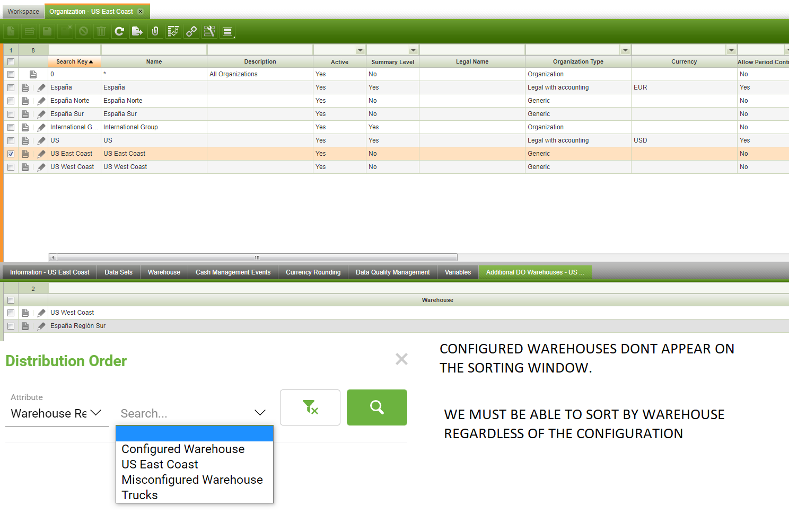Image resolution: width=789 pixels, height=532 pixels.
Task: Click the New Document toolbar icon
Action: [x=11, y=31]
